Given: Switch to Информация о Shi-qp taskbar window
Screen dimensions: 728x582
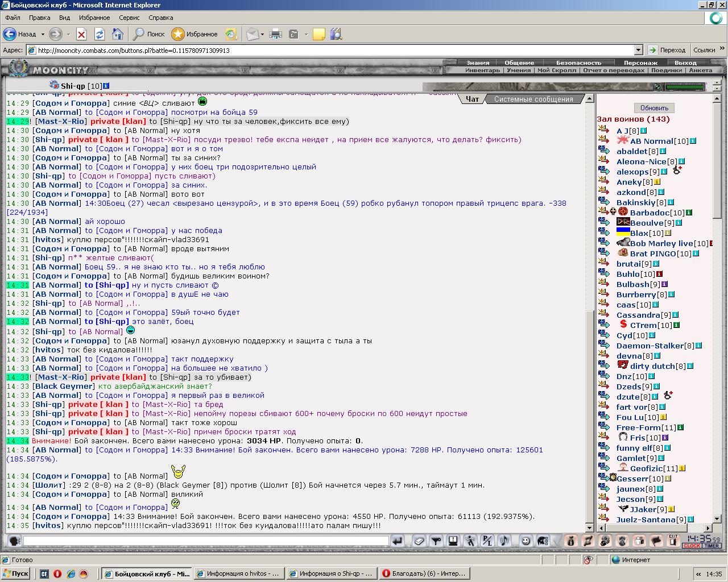Looking at the screenshot, I should click(x=332, y=573).
